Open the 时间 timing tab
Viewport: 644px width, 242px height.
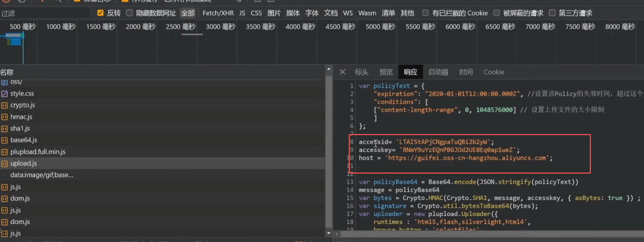pos(466,72)
